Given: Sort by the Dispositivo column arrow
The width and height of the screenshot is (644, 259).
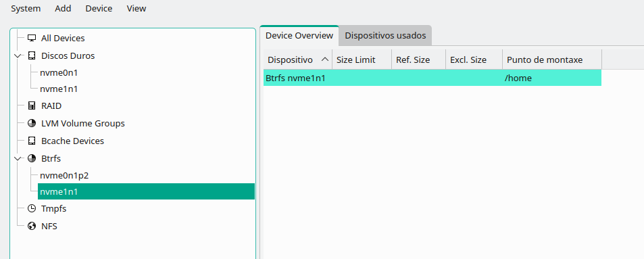Looking at the screenshot, I should point(325,60).
